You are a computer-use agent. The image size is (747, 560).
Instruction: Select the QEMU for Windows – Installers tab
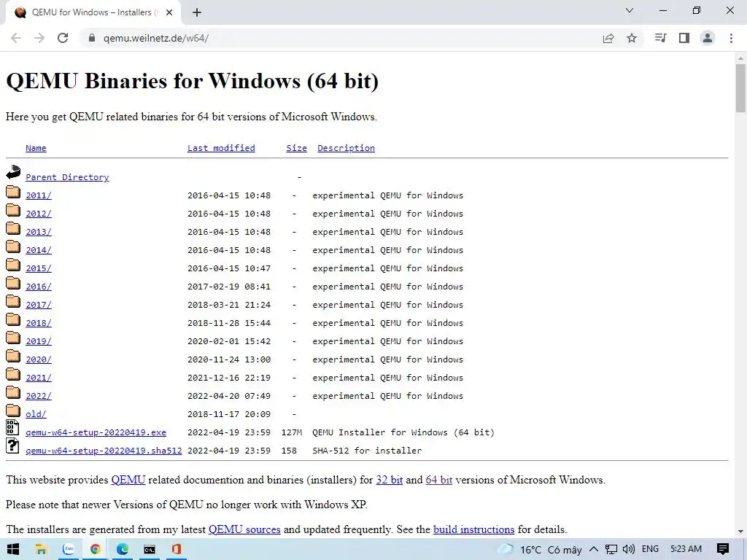click(x=93, y=13)
